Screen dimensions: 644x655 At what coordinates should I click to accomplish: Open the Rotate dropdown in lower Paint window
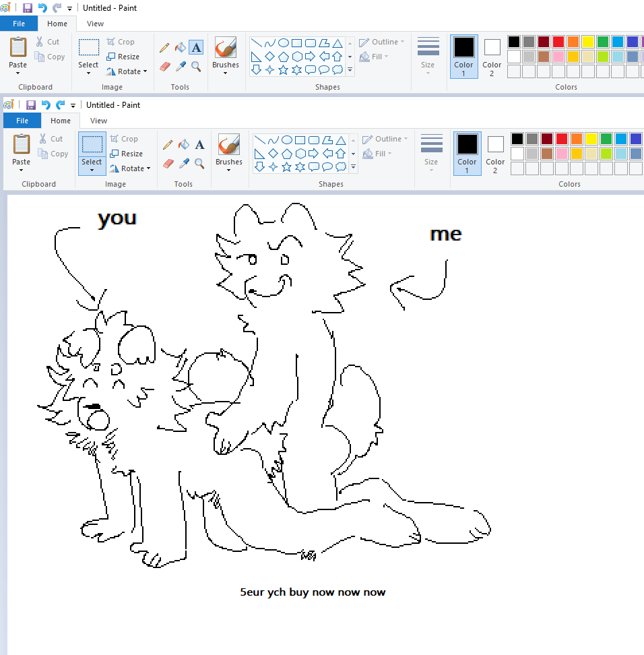148,168
